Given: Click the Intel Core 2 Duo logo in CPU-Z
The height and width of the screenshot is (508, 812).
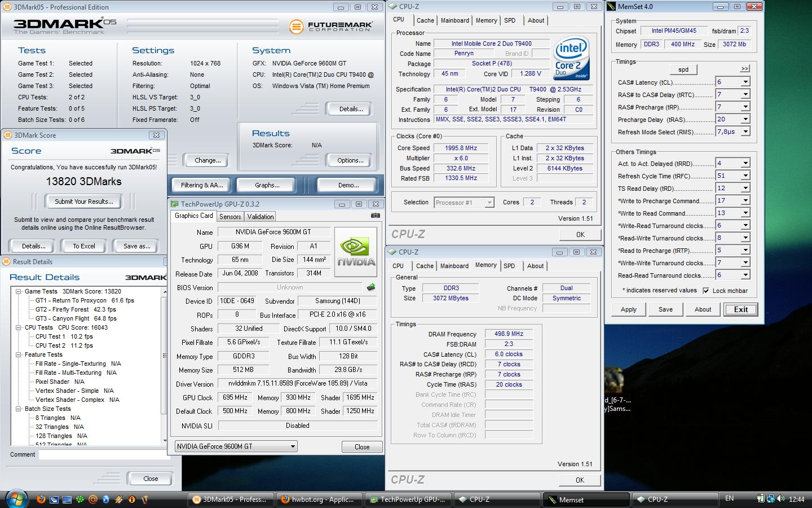Looking at the screenshot, I should (x=571, y=58).
